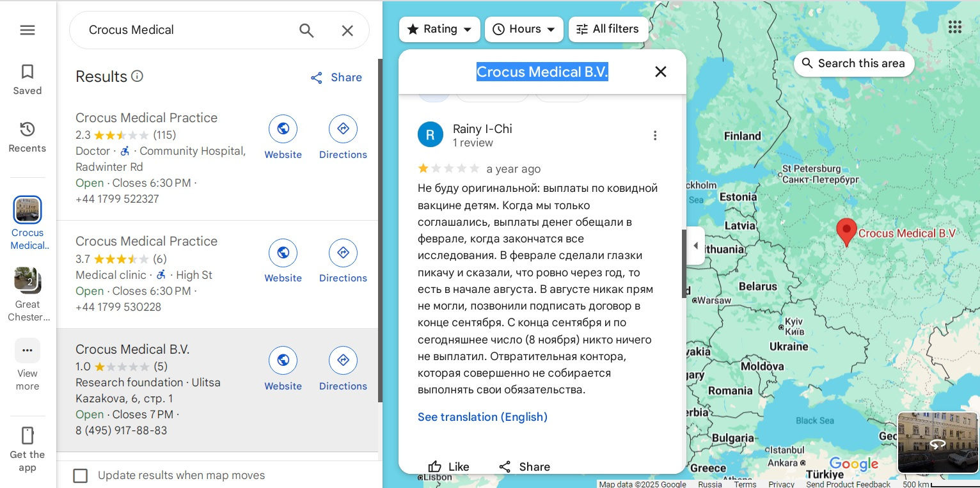The width and height of the screenshot is (980, 488).
Task: Click the search magnifier icon
Action: [x=306, y=30]
